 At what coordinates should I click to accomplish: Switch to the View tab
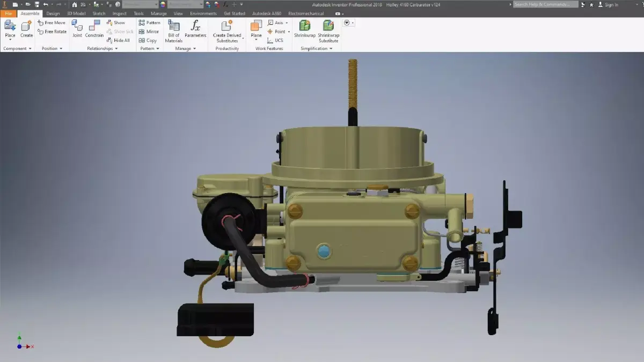[178, 13]
